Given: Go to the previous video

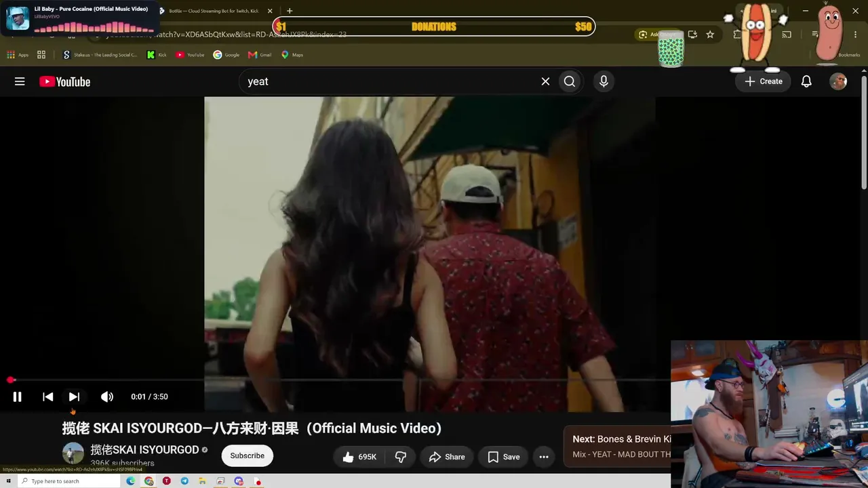Looking at the screenshot, I should click(x=47, y=396).
